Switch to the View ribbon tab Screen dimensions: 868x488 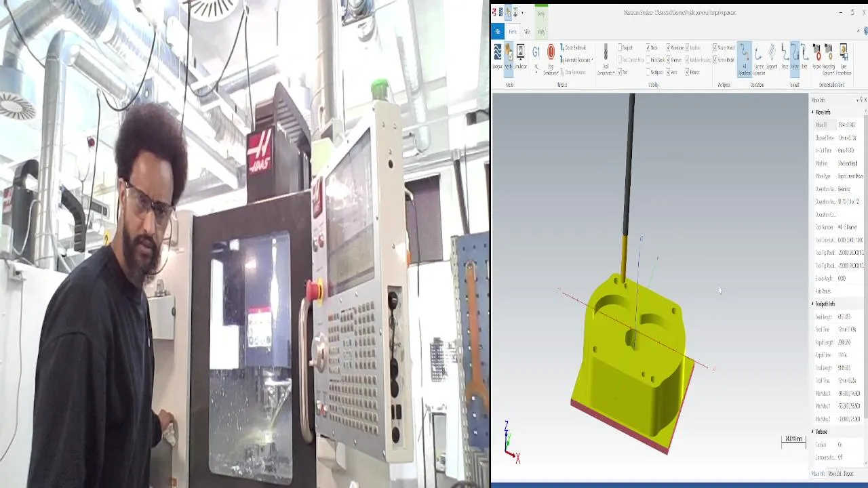coord(527,31)
